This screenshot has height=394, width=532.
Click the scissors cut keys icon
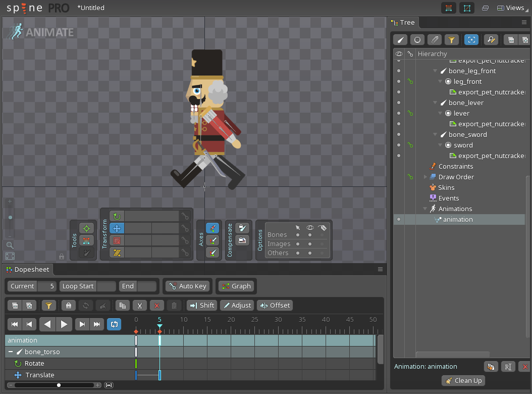tap(139, 305)
